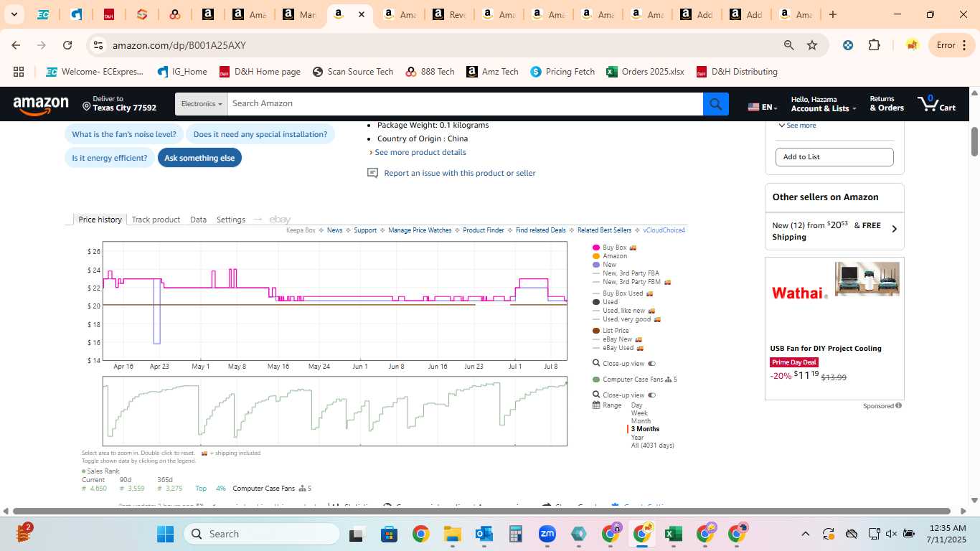Click Ask something else button
This screenshot has height=551, width=980.
[199, 158]
